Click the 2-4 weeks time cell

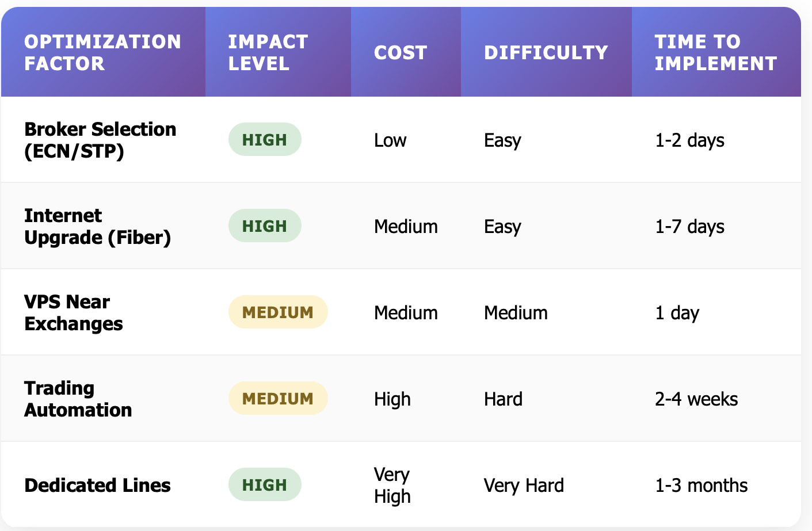[x=696, y=399]
